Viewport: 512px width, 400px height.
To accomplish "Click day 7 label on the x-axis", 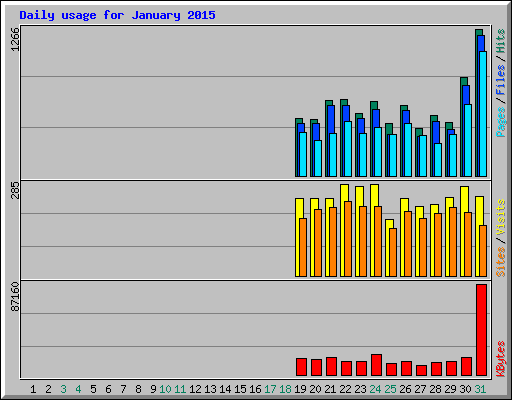I will click(x=123, y=389).
